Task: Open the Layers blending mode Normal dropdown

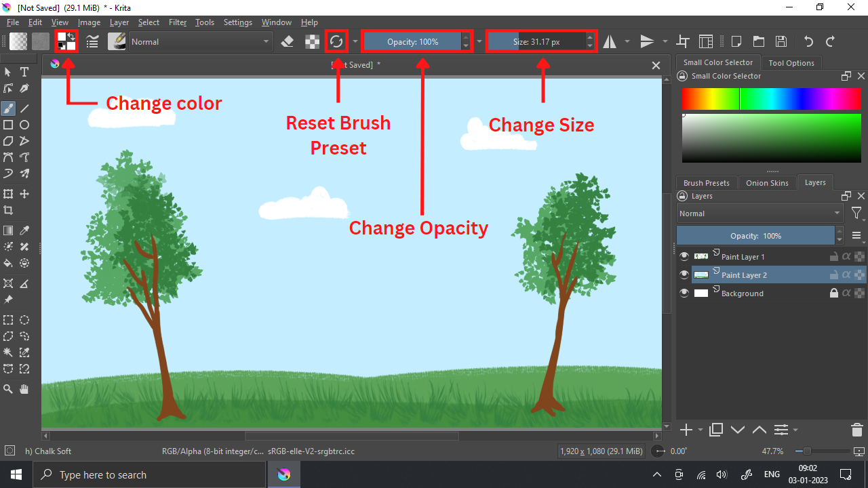Action: point(760,213)
